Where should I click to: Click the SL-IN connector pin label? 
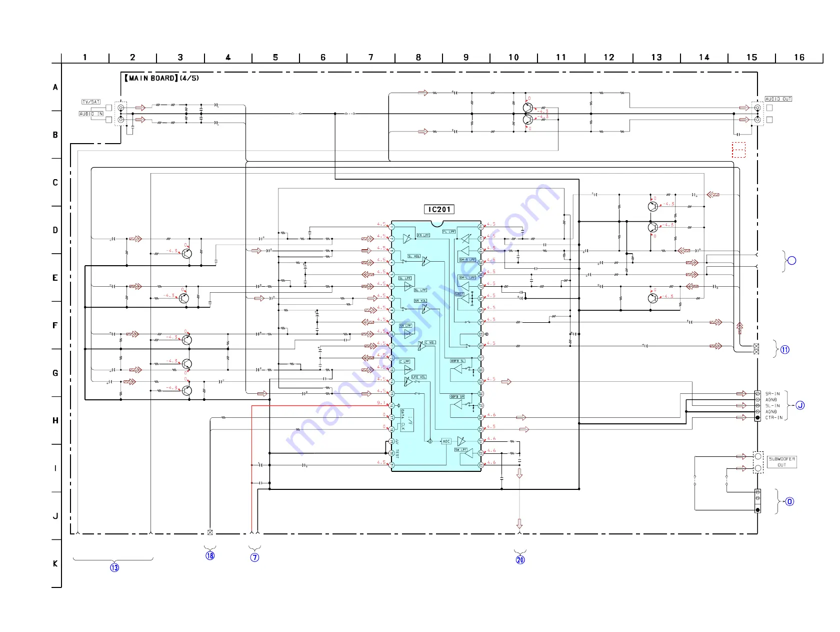coord(772,406)
